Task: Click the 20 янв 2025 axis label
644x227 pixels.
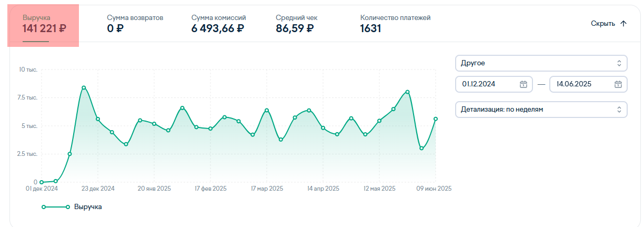Action: click(154, 189)
